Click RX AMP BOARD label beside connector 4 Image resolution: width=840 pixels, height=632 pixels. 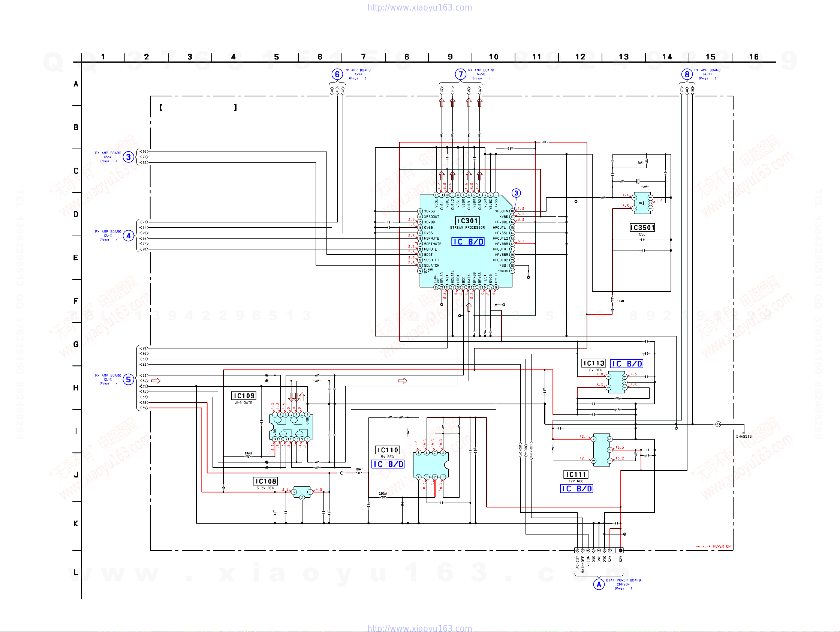click(x=108, y=231)
